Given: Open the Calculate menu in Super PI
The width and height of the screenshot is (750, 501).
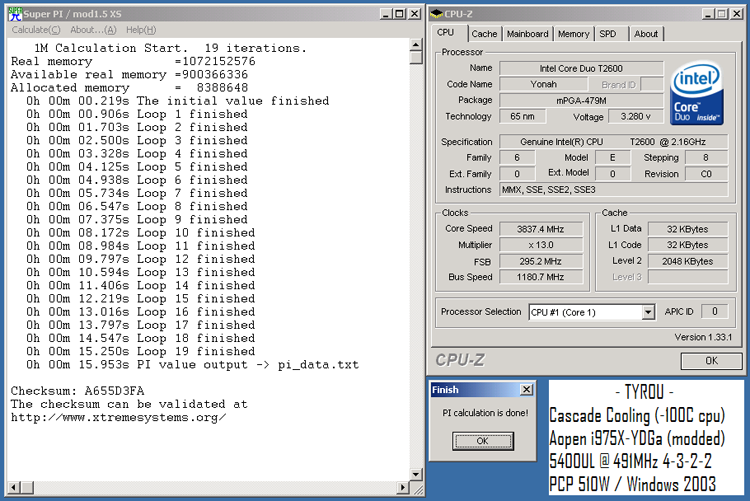Looking at the screenshot, I should pyautogui.click(x=36, y=30).
